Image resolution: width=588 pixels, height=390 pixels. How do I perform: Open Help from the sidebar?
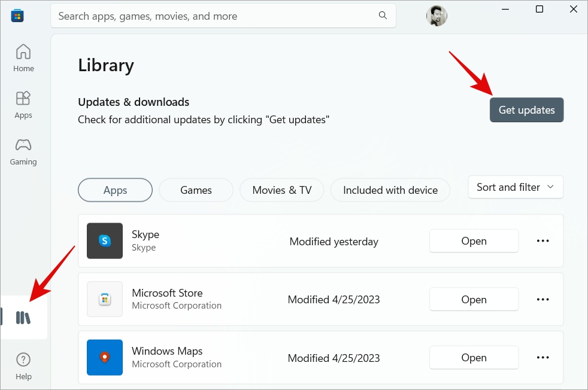click(x=23, y=367)
